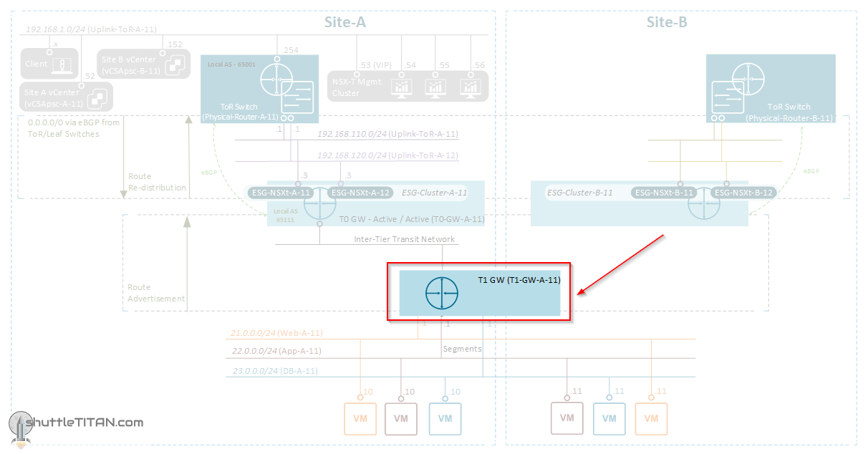This screenshot has height=454, width=868.
Task: Select the ESG-NSXt-A-12 node label
Action: pos(360,192)
